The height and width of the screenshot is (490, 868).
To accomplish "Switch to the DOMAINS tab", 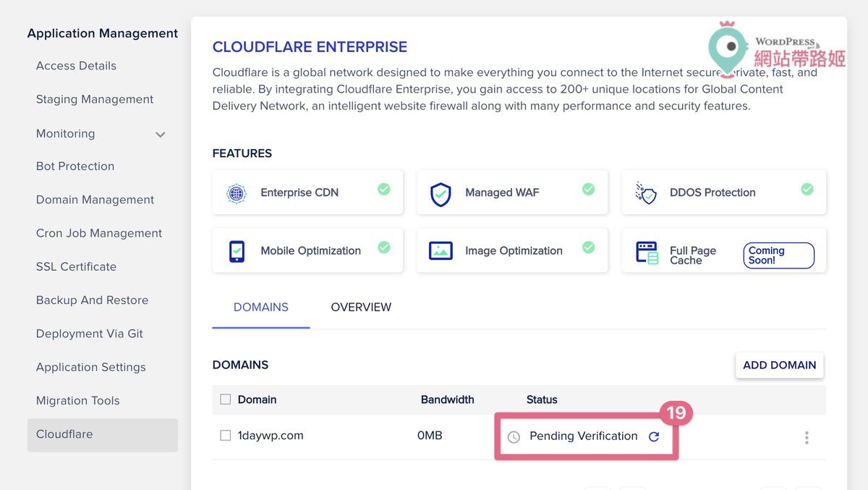I will click(x=261, y=308).
